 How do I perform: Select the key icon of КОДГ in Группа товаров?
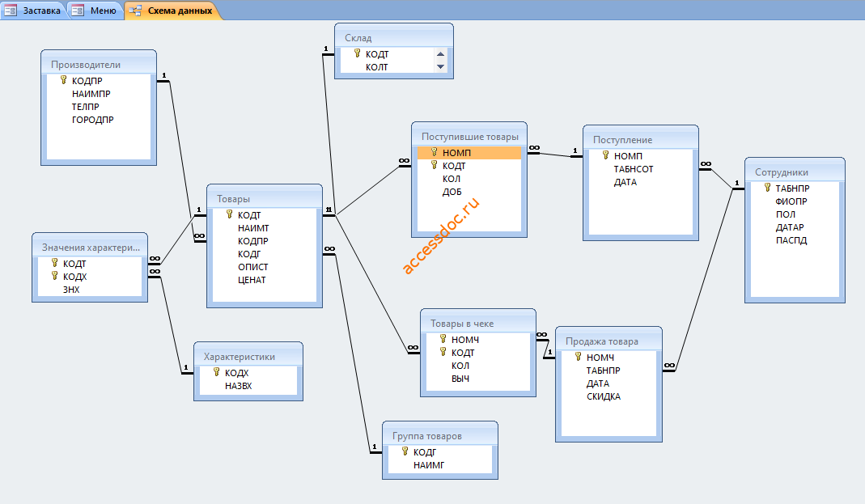405,451
